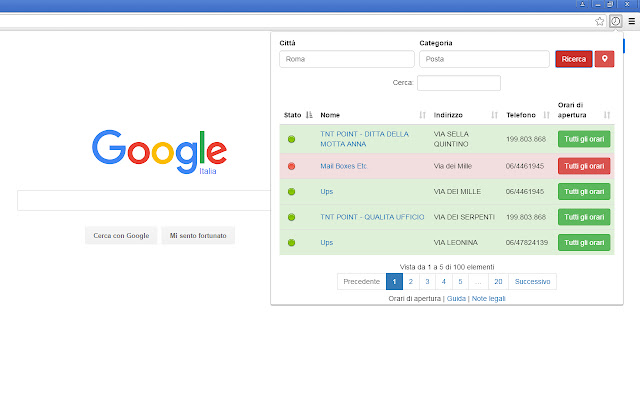Sort by Stato column
Viewport: 640px width, 400px height.
click(x=309, y=115)
